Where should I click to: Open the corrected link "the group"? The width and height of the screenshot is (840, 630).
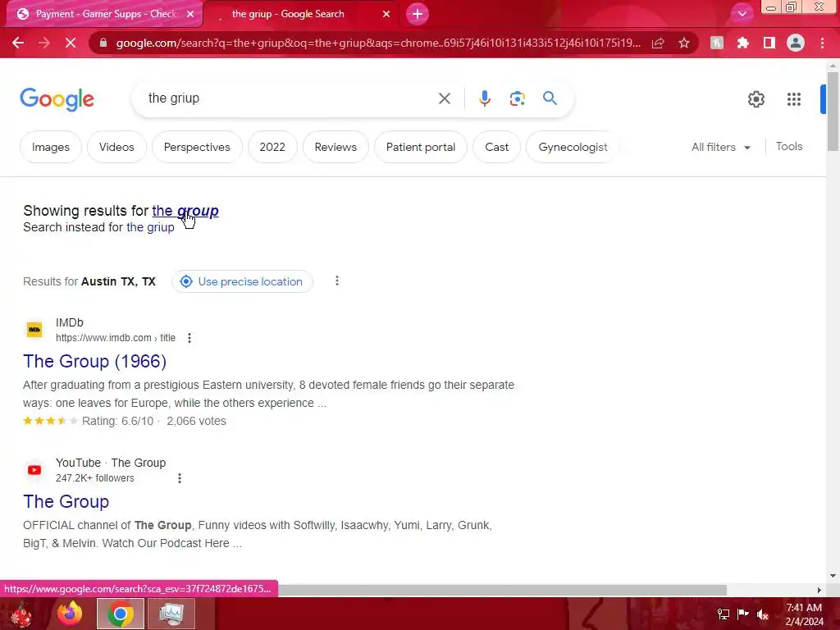(185, 211)
